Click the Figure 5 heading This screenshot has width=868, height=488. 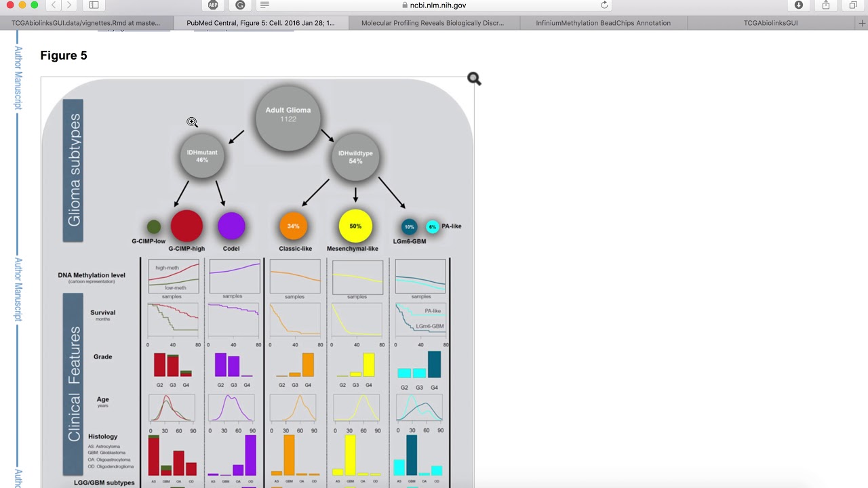pyautogui.click(x=64, y=56)
